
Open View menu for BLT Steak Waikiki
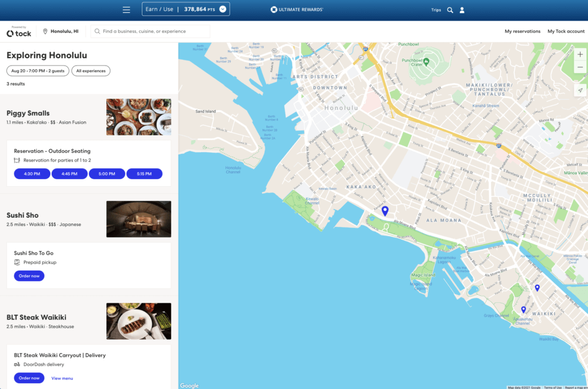(x=62, y=379)
